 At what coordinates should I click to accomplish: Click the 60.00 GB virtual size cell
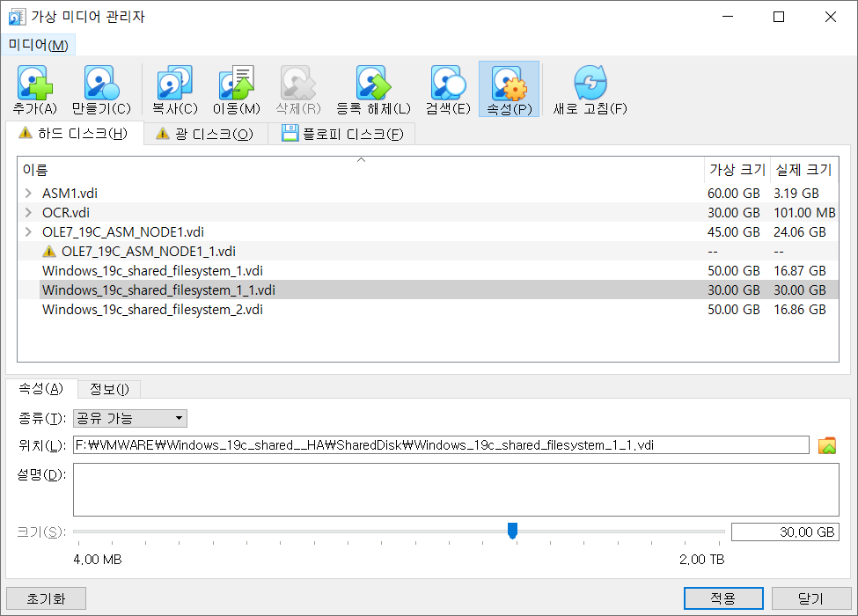click(734, 193)
